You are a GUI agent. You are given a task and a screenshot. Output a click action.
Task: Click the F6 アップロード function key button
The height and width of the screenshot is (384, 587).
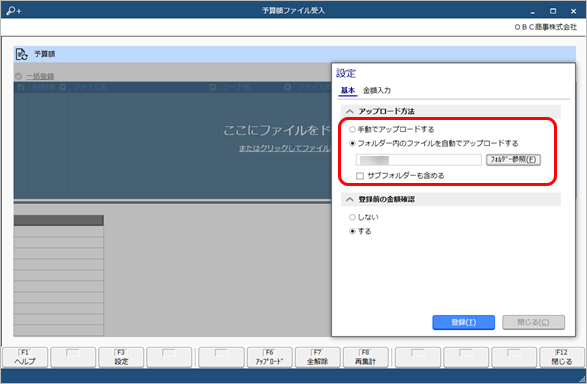point(270,358)
